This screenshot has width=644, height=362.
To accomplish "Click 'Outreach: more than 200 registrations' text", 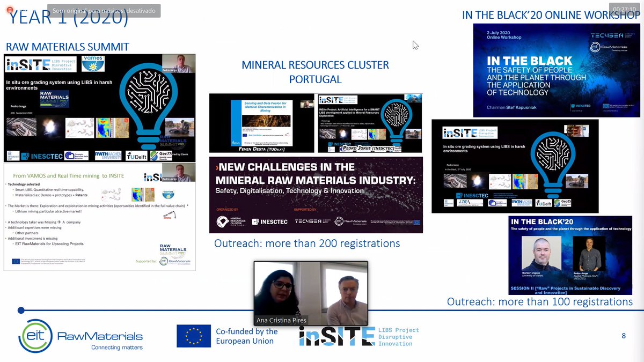I will click(307, 243).
